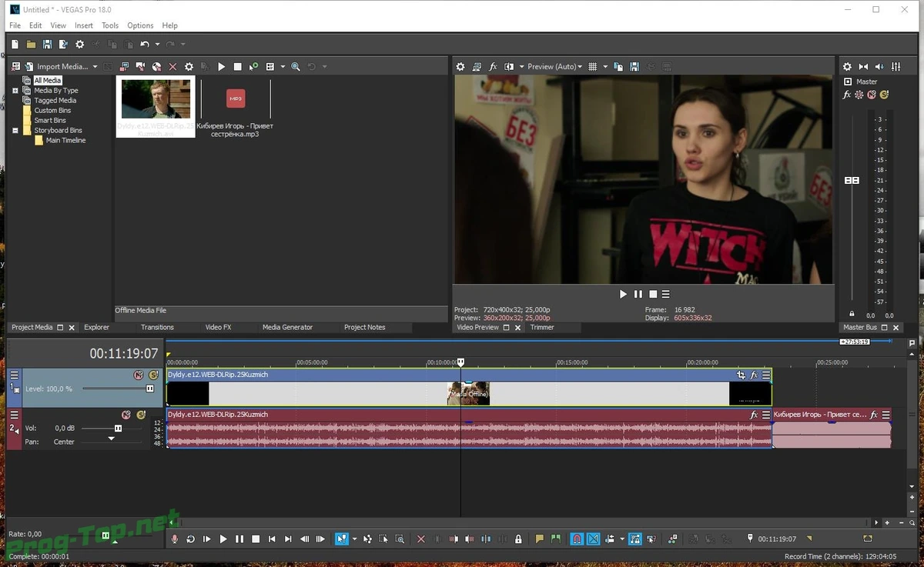Switch to the Video FX tab

218,328
